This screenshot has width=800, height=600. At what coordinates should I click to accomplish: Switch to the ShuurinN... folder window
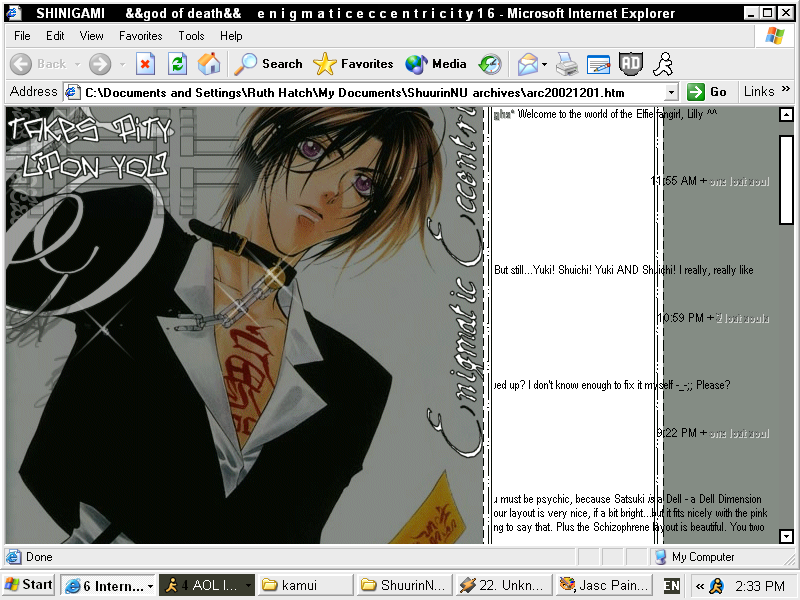[x=404, y=585]
